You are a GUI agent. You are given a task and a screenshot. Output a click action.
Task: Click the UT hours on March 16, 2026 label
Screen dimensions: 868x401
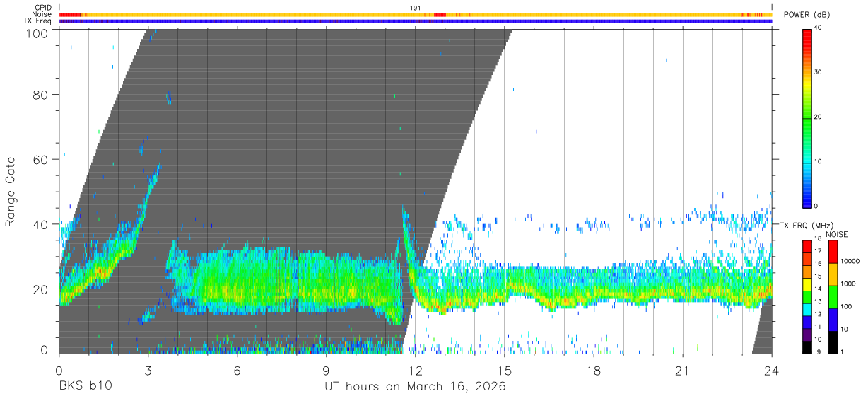(x=415, y=388)
